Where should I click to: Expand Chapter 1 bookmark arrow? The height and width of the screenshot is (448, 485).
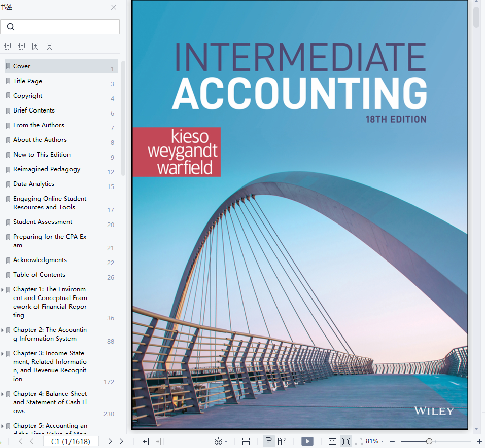click(2, 290)
